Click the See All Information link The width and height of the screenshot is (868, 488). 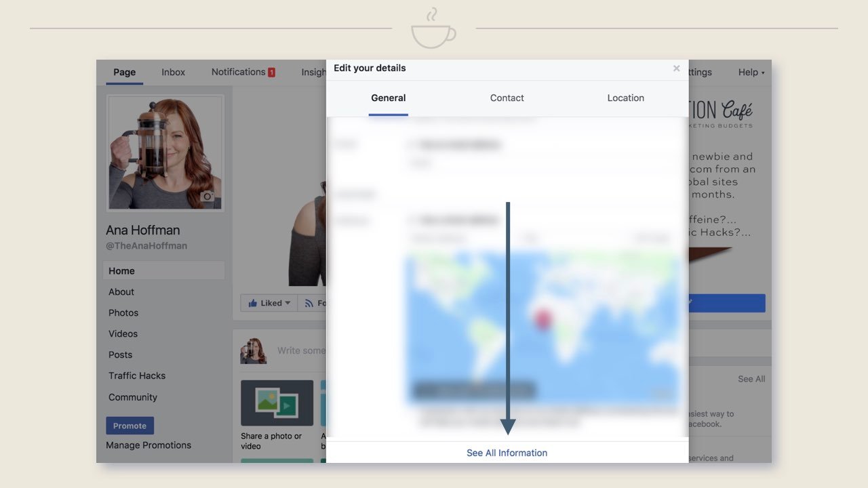coord(507,453)
